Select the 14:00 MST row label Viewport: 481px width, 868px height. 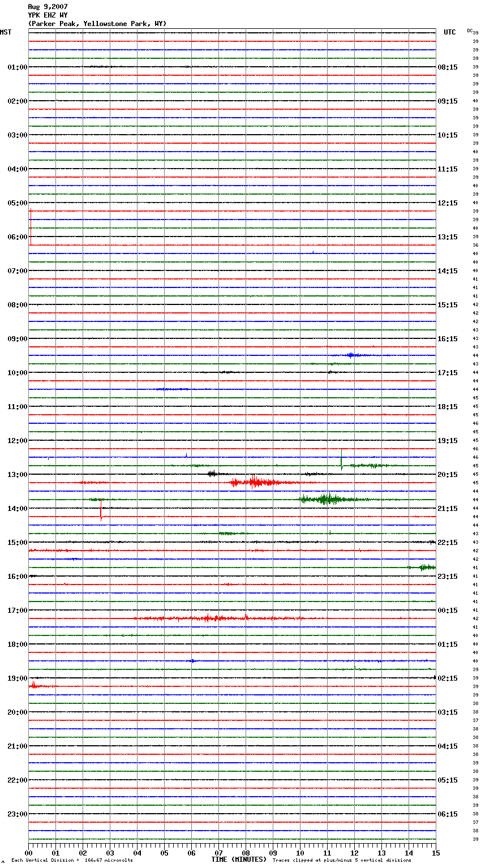[18, 509]
